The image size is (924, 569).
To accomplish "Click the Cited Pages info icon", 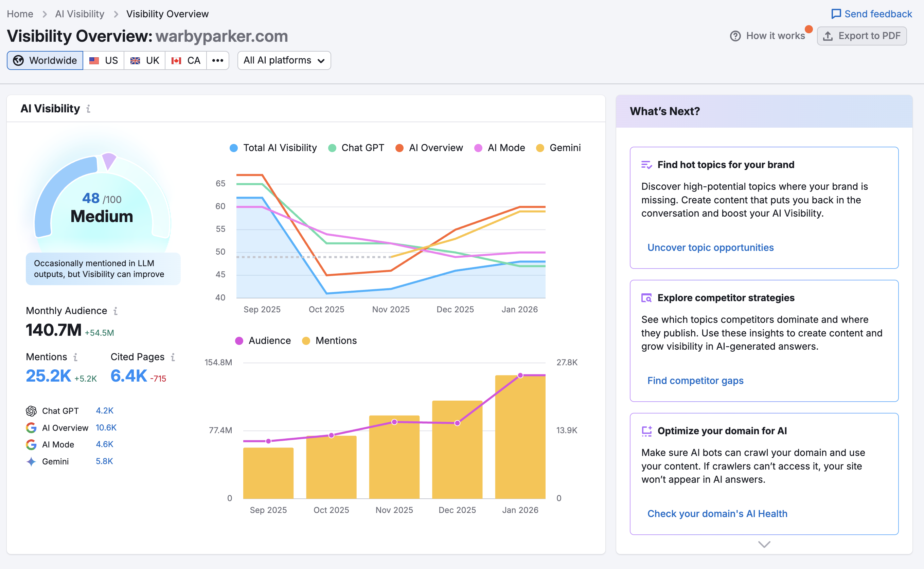I will point(173,357).
